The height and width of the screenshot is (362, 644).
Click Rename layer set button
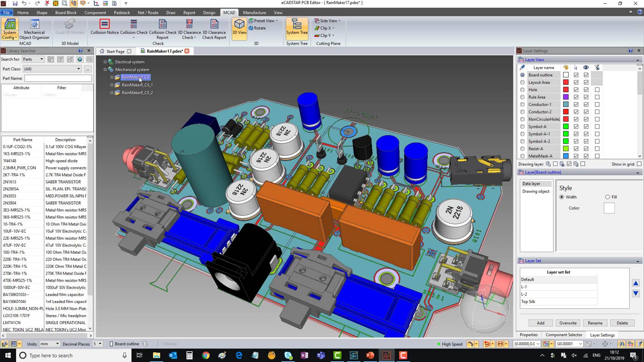[x=595, y=323]
